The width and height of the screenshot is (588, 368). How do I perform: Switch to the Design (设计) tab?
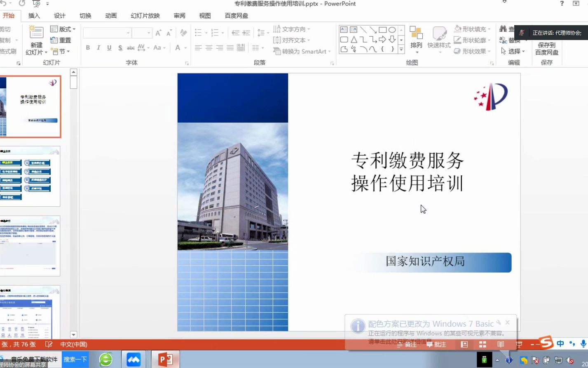(60, 16)
